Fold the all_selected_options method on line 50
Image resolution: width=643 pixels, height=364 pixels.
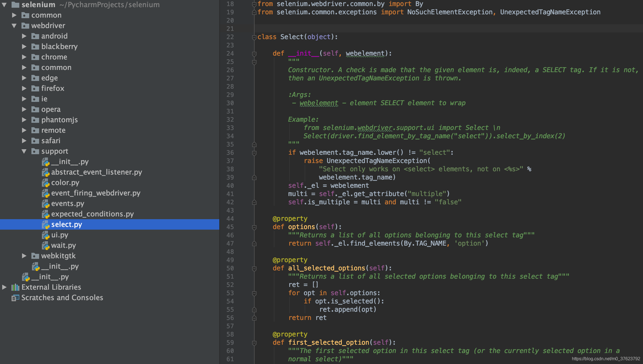[254, 268]
